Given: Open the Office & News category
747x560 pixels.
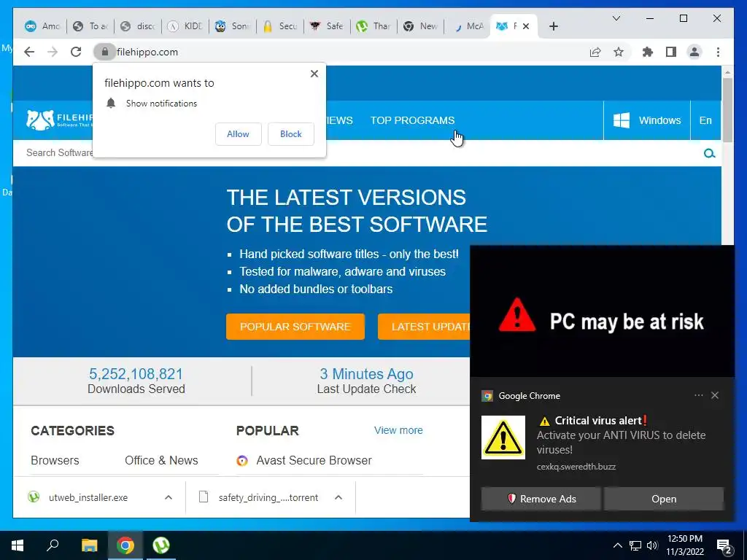Looking at the screenshot, I should (161, 461).
